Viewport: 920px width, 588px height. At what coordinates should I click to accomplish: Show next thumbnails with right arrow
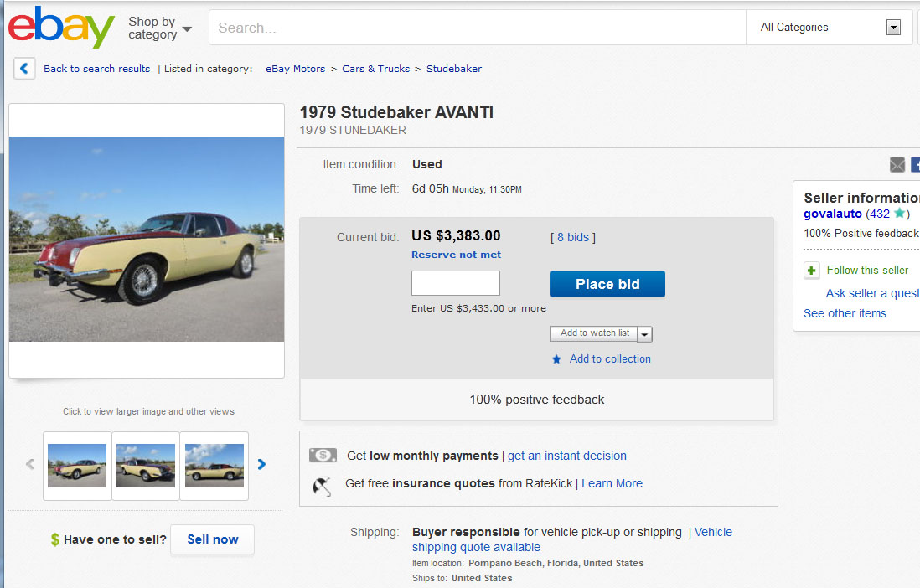pyautogui.click(x=261, y=464)
